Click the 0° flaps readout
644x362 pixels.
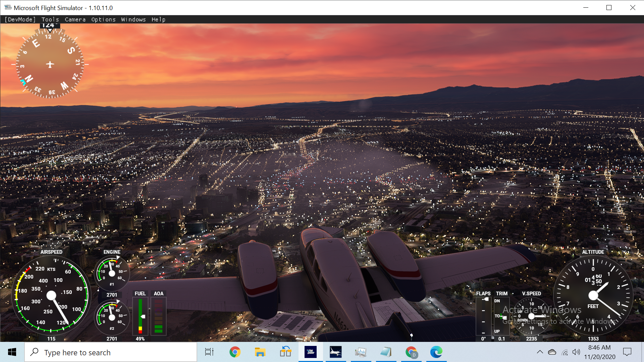coord(483,339)
